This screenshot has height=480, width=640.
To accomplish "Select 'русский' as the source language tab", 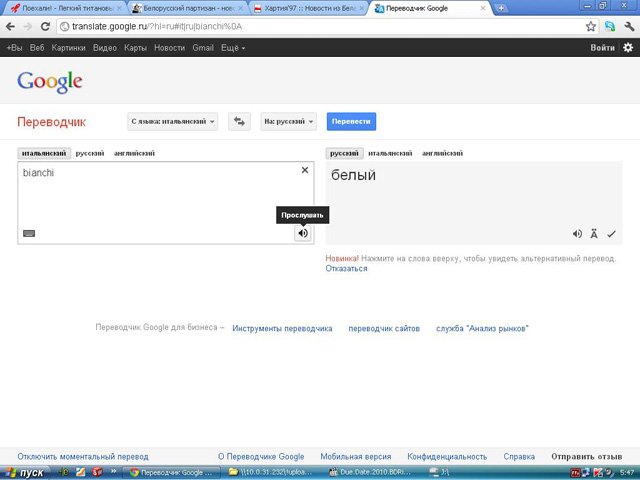I will [90, 153].
